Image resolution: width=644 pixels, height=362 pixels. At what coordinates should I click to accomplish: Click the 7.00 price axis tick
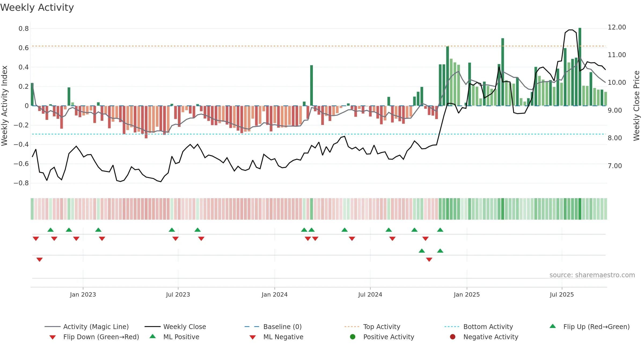click(x=615, y=166)
